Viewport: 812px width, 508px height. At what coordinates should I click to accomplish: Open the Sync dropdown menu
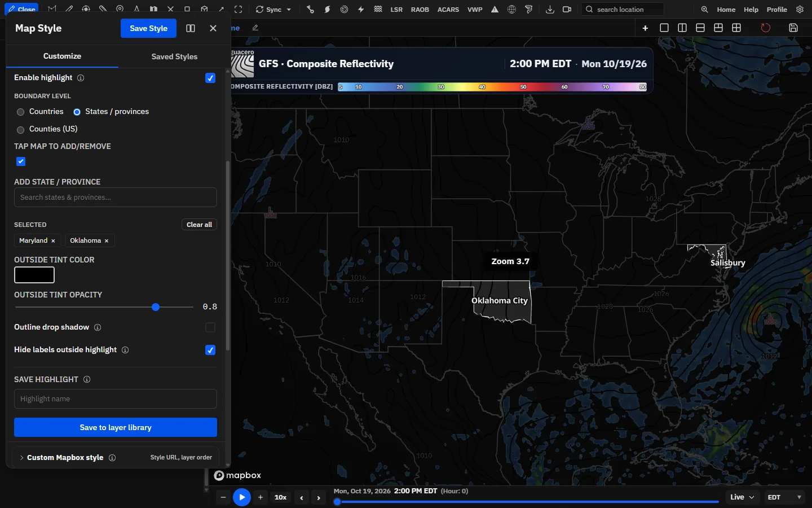(273, 10)
